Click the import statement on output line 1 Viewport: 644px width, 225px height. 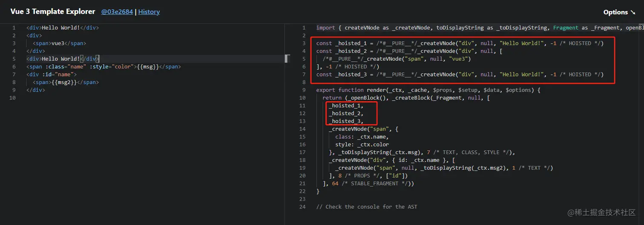pyautogui.click(x=480, y=28)
